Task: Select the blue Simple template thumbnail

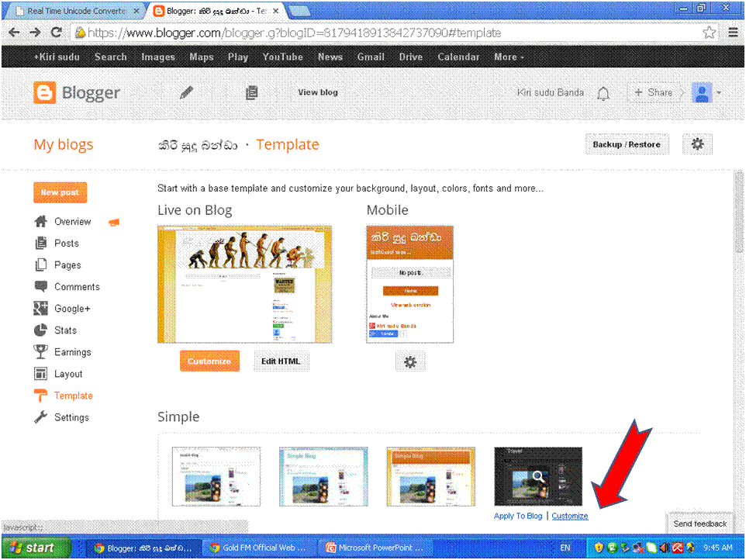Action: 323,476
